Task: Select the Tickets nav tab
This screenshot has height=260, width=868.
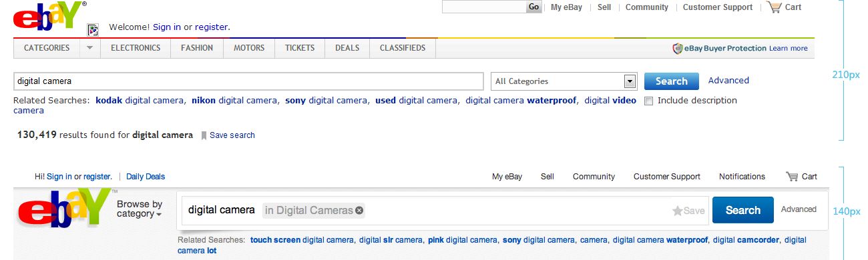Action: [300, 48]
